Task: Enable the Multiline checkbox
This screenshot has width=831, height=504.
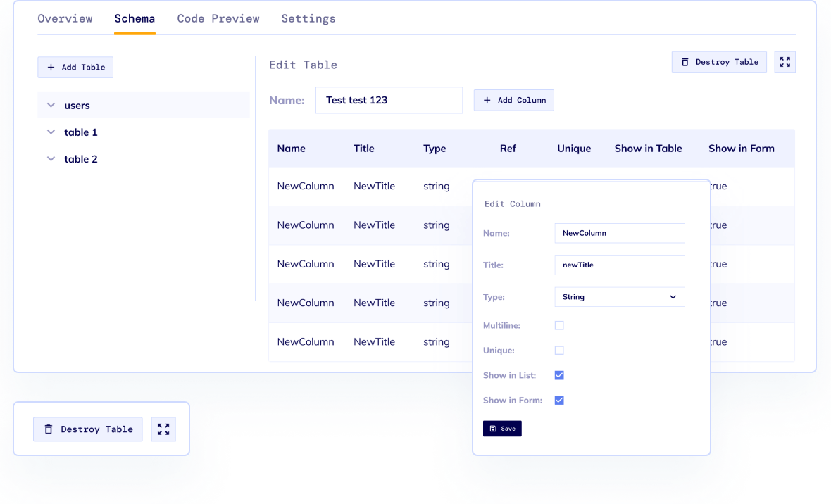Action: tap(559, 326)
